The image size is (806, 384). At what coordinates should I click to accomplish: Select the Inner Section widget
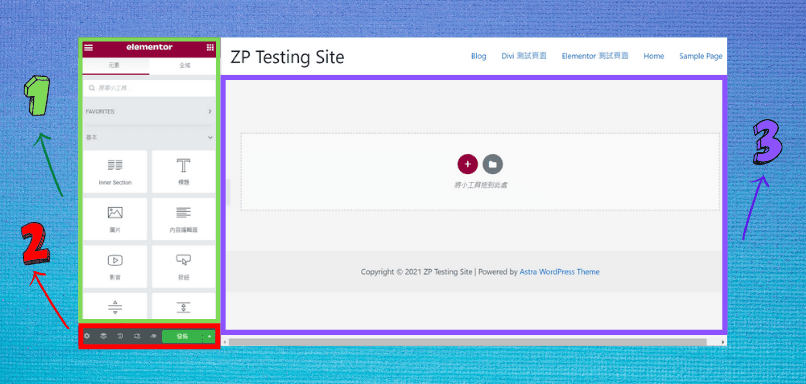click(x=115, y=171)
